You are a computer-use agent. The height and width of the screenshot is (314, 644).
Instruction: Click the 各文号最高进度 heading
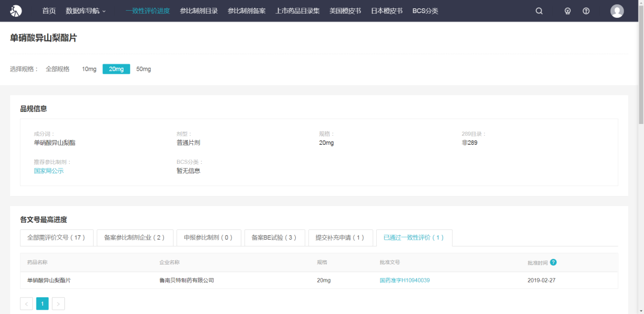tap(43, 220)
